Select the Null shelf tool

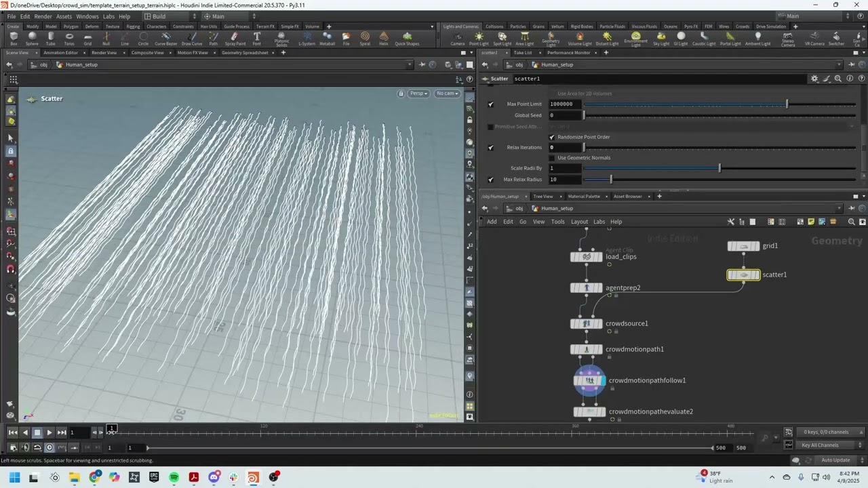coord(106,39)
